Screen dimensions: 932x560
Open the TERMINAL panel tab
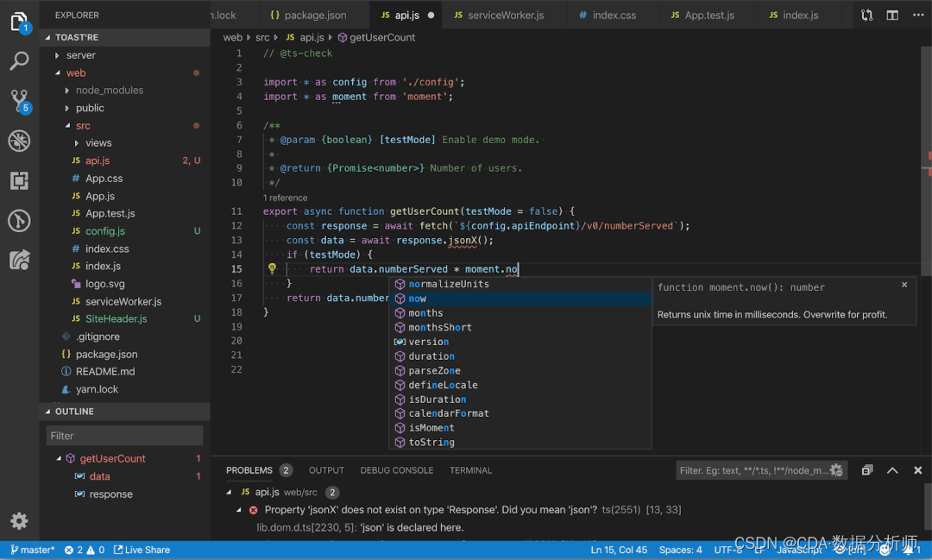pyautogui.click(x=470, y=470)
